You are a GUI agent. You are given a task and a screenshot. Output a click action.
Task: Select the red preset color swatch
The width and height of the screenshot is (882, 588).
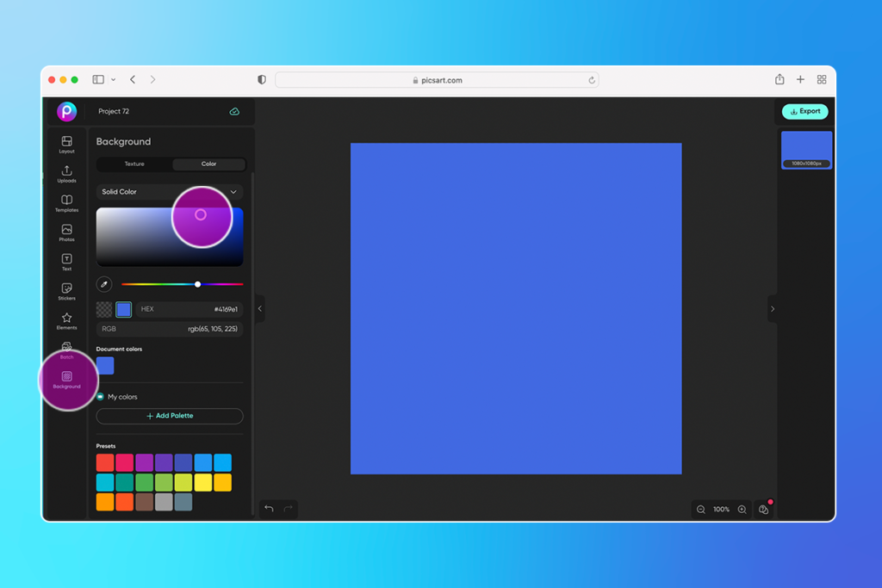(104, 461)
